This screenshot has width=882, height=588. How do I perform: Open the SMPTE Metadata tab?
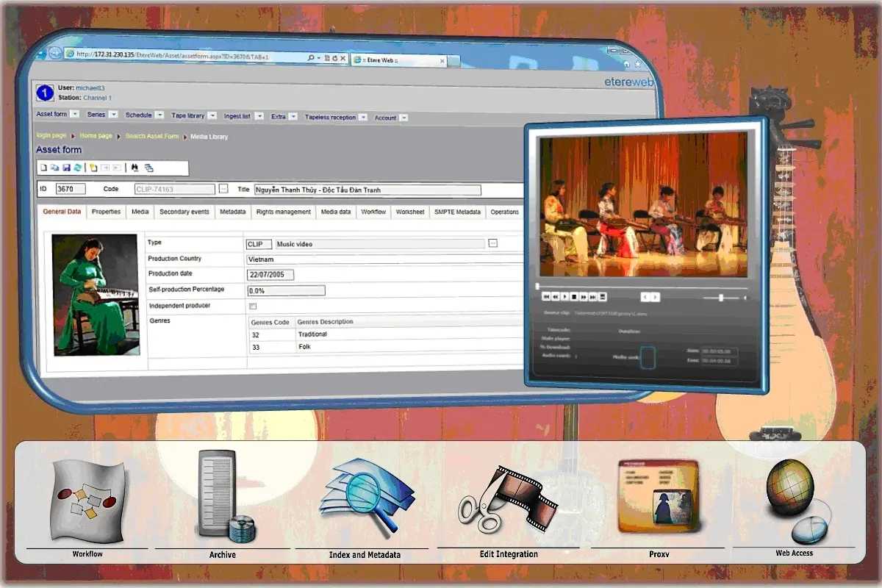pos(457,212)
